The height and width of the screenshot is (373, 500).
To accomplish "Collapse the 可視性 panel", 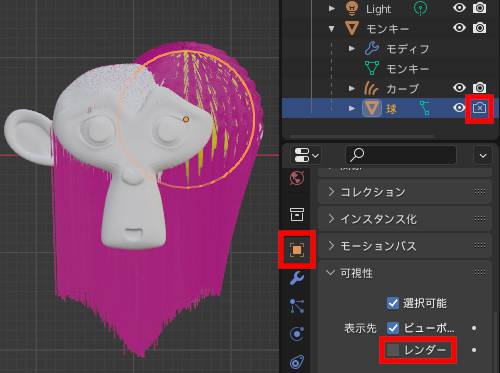I will point(331,273).
